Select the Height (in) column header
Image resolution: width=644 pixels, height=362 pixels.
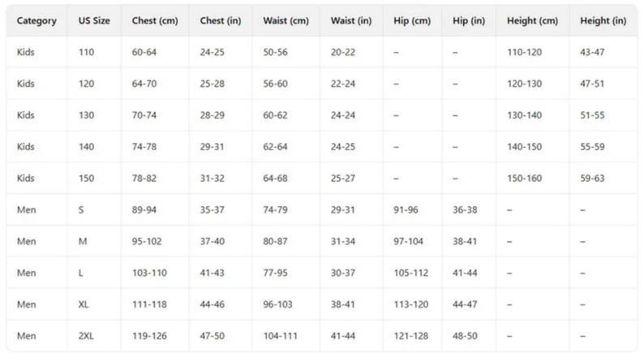pos(603,20)
